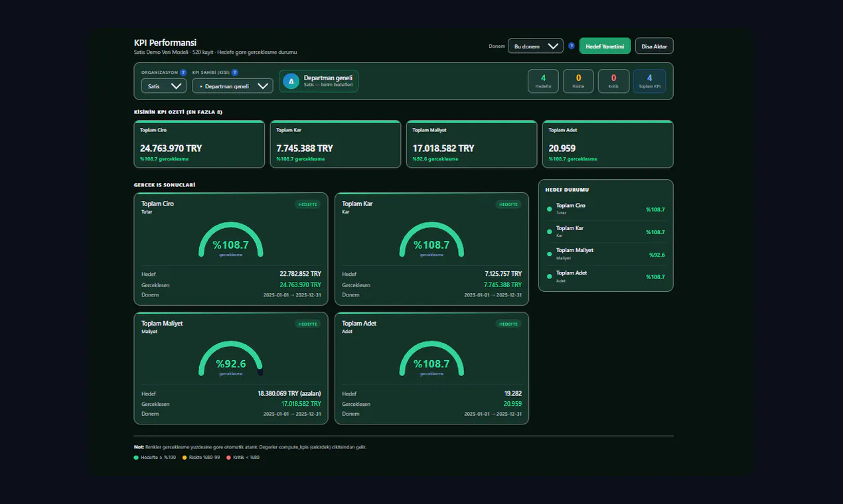Click green status dot for Toplam Adet
843x504 pixels.
pos(549,277)
